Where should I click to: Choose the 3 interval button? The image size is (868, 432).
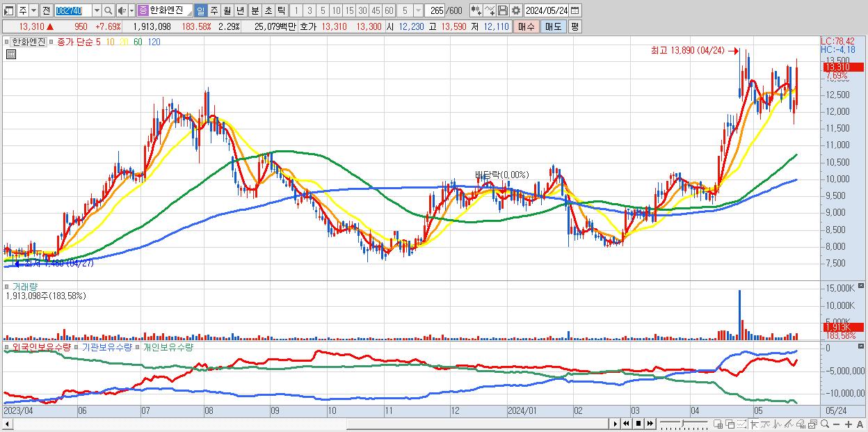pos(310,10)
